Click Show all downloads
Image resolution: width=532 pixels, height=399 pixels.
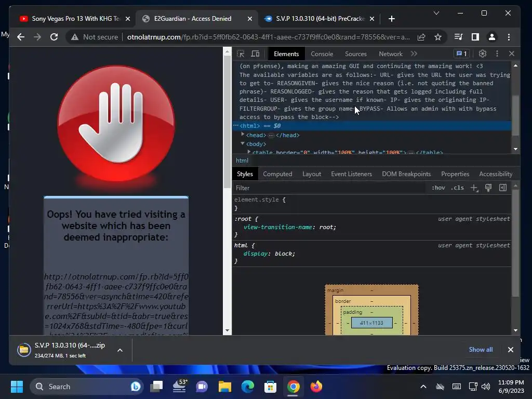click(481, 350)
